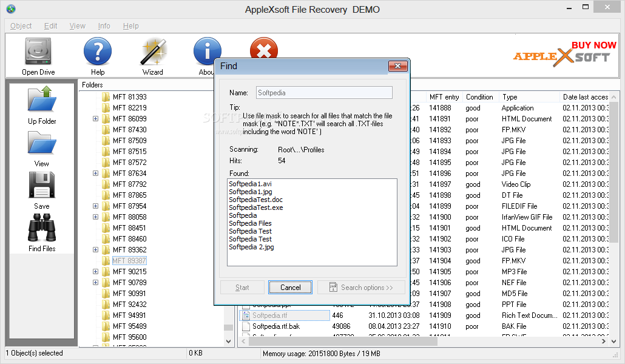The width and height of the screenshot is (625, 364).
Task: Click the Softpedia.rtf file icon
Action: 246,315
